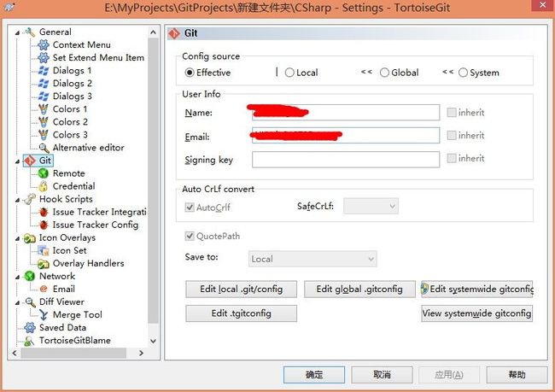Image resolution: width=555 pixels, height=392 pixels.
Task: Collapse the Diff Viewer tree node
Action: click(x=17, y=303)
